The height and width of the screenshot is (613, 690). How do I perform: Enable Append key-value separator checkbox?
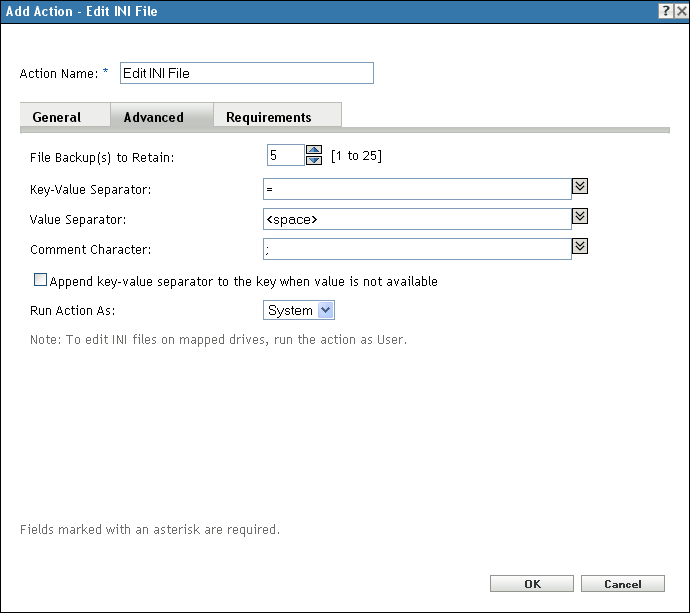coord(40,280)
